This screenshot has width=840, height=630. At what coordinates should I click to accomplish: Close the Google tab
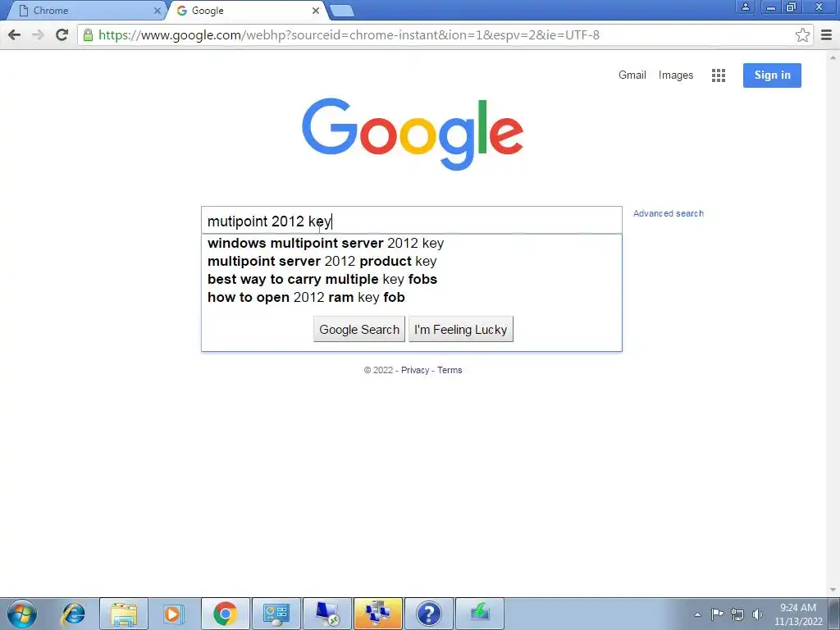(316, 11)
